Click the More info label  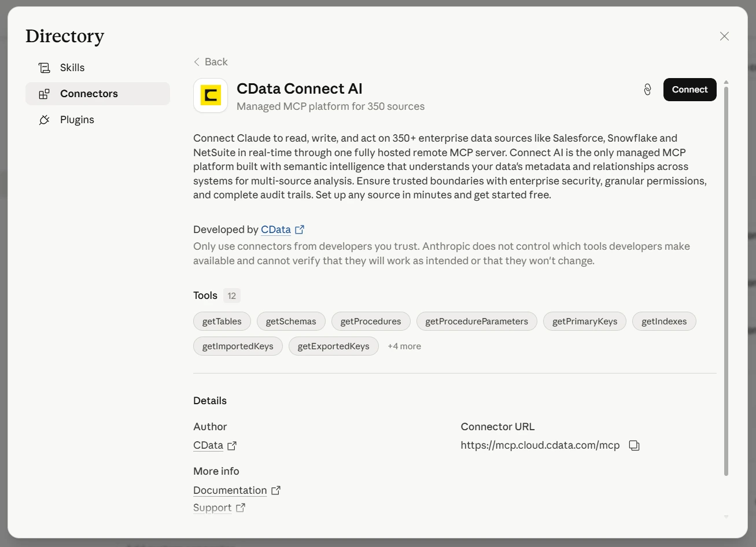(216, 471)
